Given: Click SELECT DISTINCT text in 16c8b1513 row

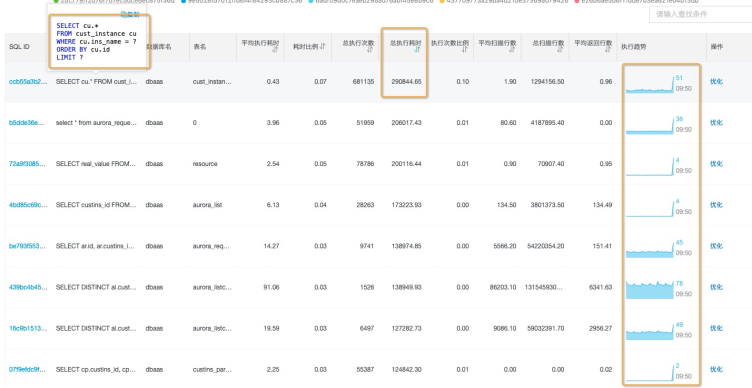Looking at the screenshot, I should [x=96, y=329].
